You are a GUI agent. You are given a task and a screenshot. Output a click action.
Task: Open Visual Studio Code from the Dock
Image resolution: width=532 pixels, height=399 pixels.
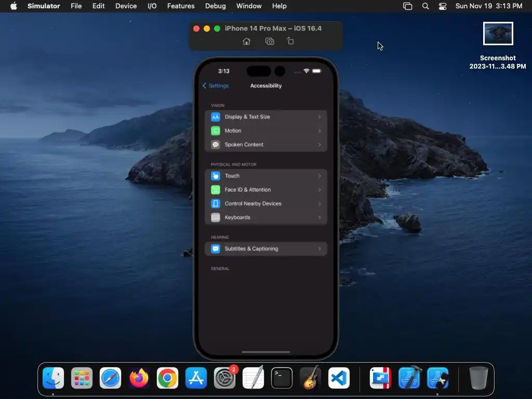click(x=339, y=378)
